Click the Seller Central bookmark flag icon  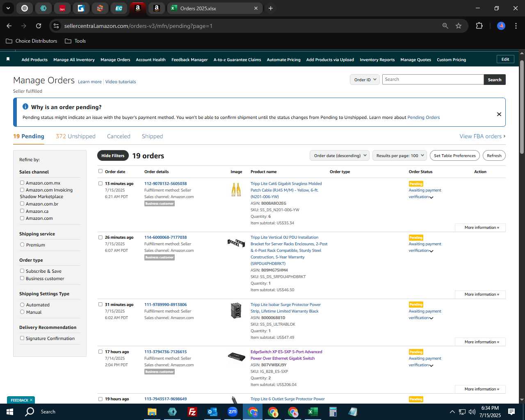8,59
